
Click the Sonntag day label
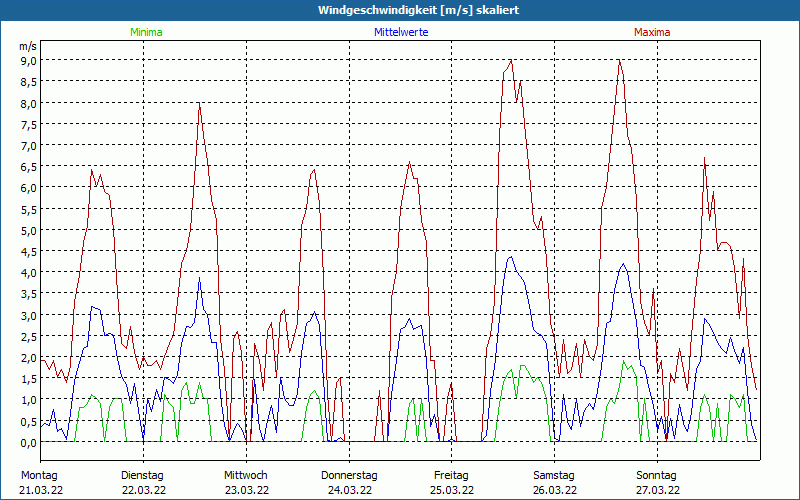[656, 476]
